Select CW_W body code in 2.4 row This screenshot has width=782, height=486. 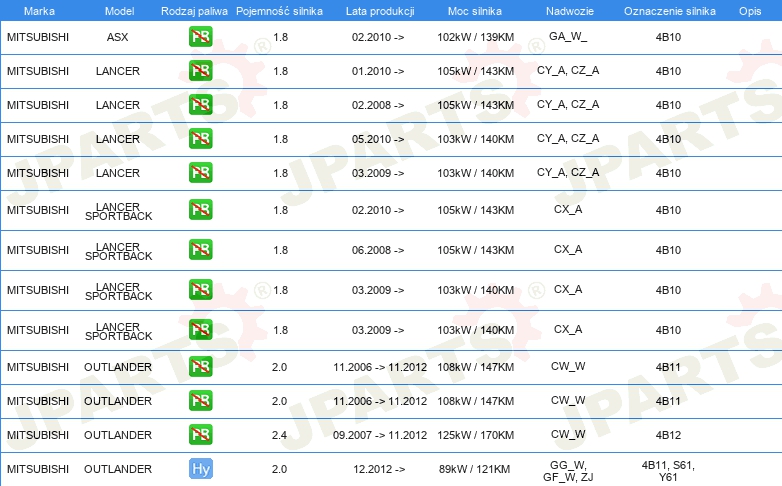click(568, 434)
